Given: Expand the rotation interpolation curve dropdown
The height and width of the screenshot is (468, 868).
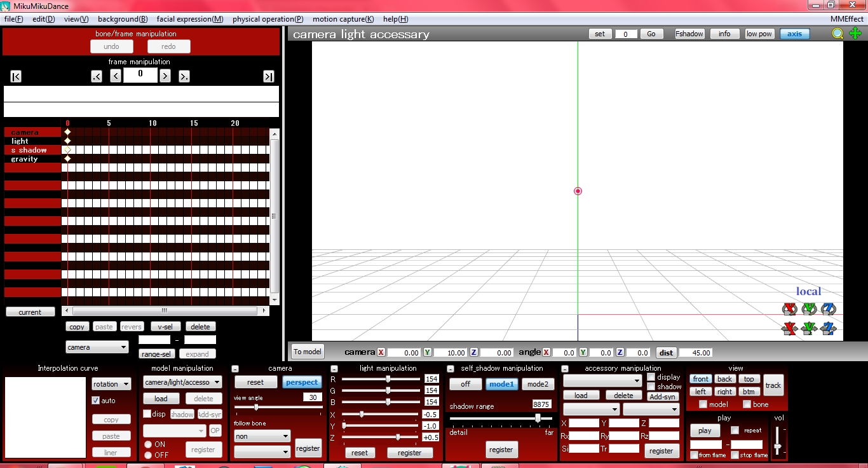Looking at the screenshot, I should [x=111, y=383].
